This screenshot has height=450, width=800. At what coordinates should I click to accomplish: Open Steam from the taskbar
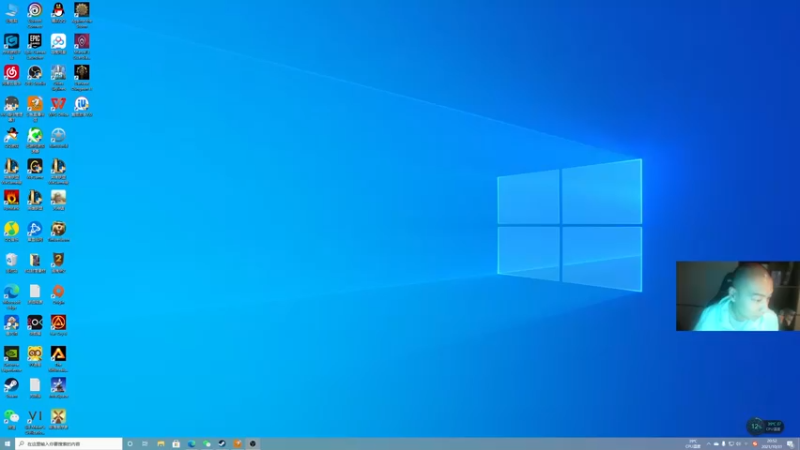pyautogui.click(x=222, y=444)
